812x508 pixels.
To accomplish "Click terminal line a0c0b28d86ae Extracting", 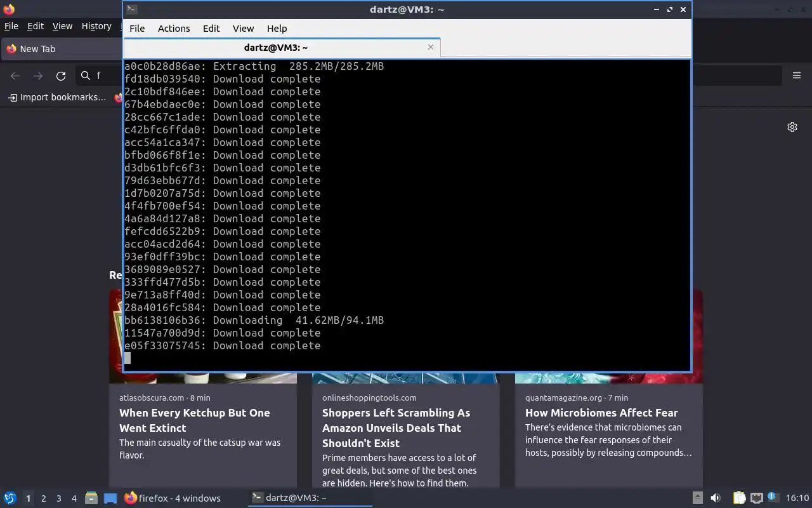I will tap(254, 66).
